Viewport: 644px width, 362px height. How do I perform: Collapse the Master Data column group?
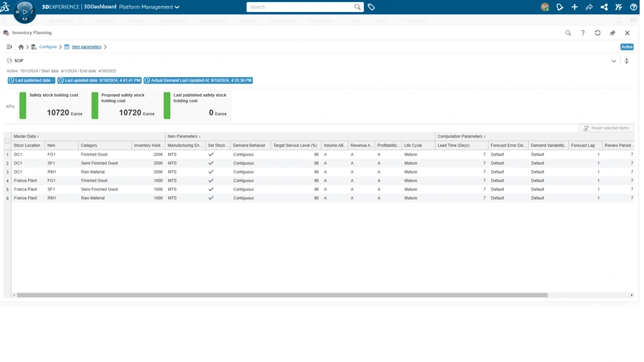38,136
